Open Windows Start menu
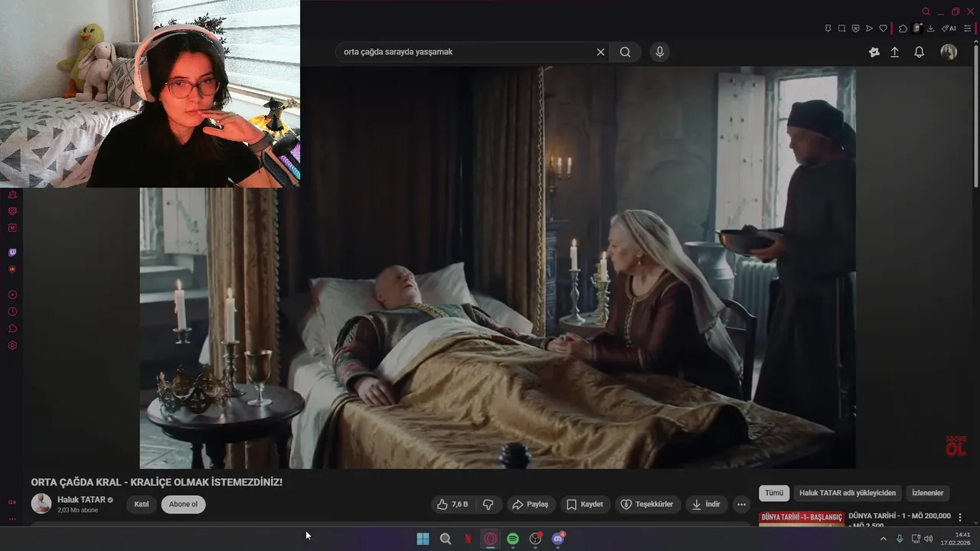Image resolution: width=980 pixels, height=551 pixels. [423, 539]
